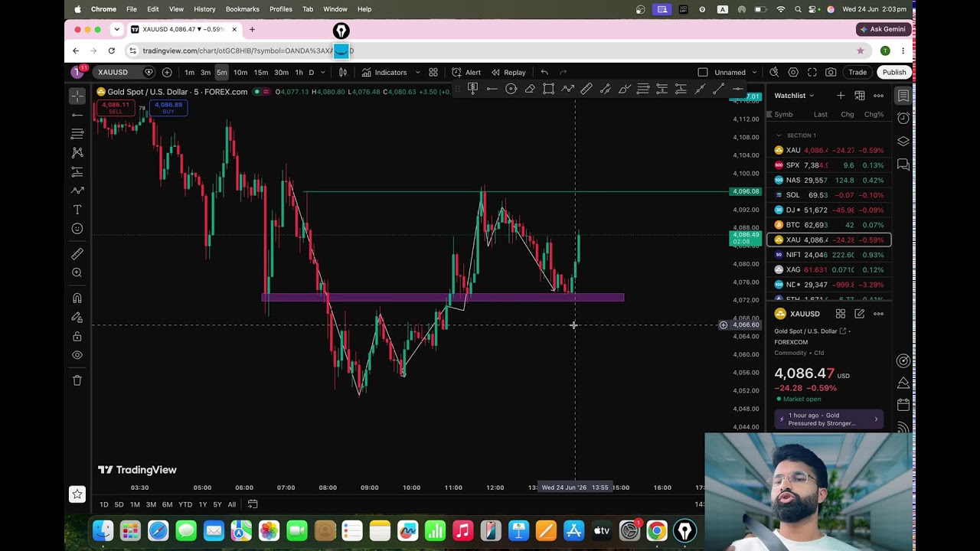Image resolution: width=980 pixels, height=551 pixels.
Task: Open chart settings hexagon icon
Action: point(793,73)
